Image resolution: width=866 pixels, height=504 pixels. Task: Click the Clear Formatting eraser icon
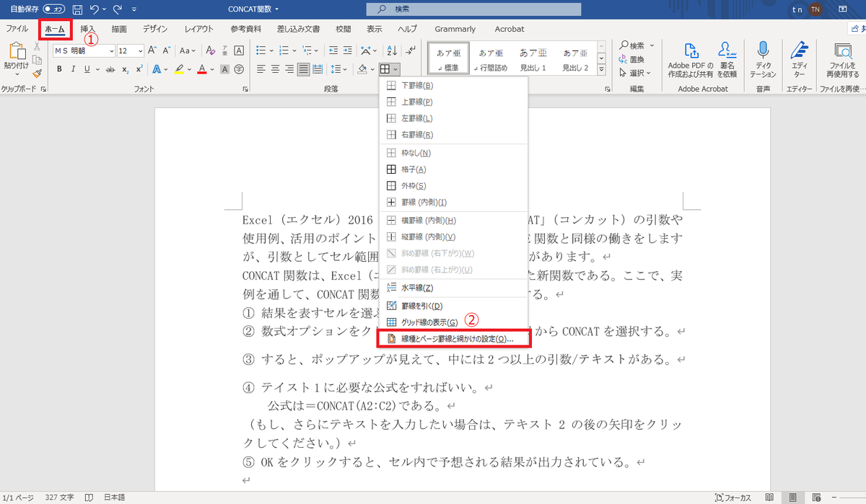click(x=210, y=50)
